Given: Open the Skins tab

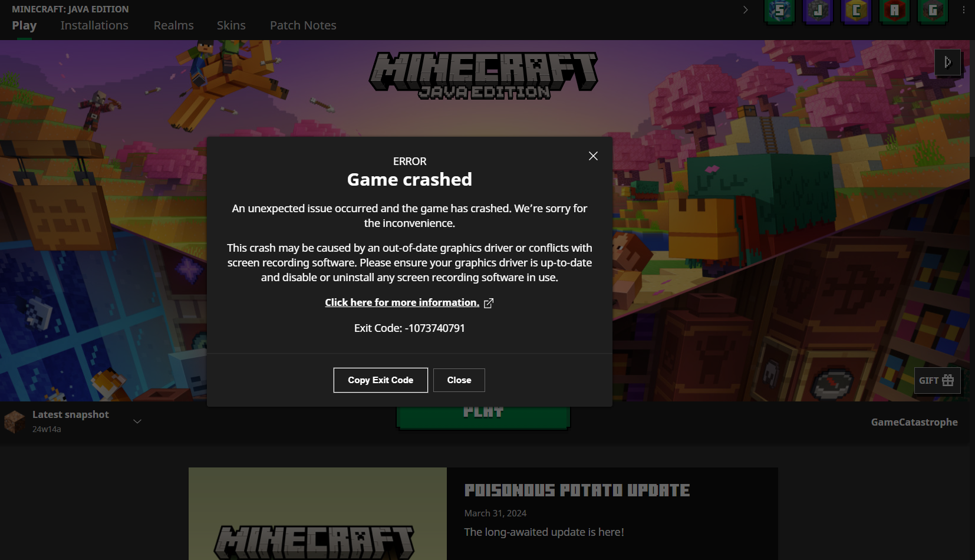Looking at the screenshot, I should click(x=231, y=25).
